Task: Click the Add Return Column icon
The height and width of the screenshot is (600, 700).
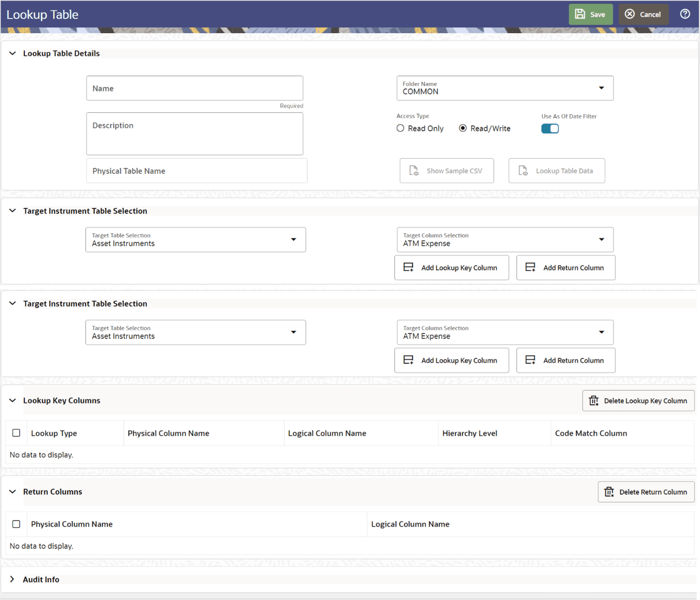Action: (530, 267)
